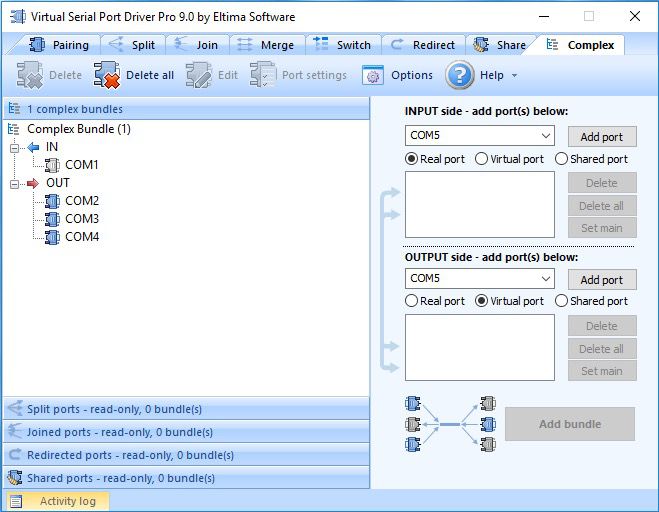Click the Merge tab icon
Screen dimensions: 659x512
245,44
